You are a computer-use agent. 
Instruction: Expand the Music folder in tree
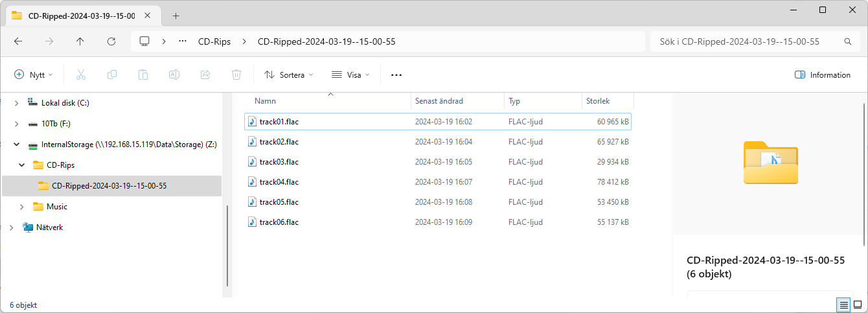21,207
